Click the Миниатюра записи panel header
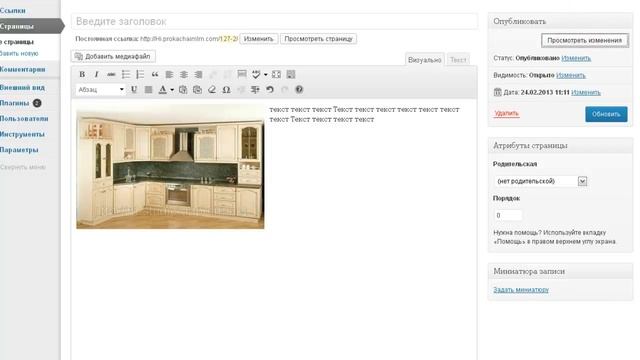Image resolution: width=640 pixels, height=360 pixels. [560, 271]
